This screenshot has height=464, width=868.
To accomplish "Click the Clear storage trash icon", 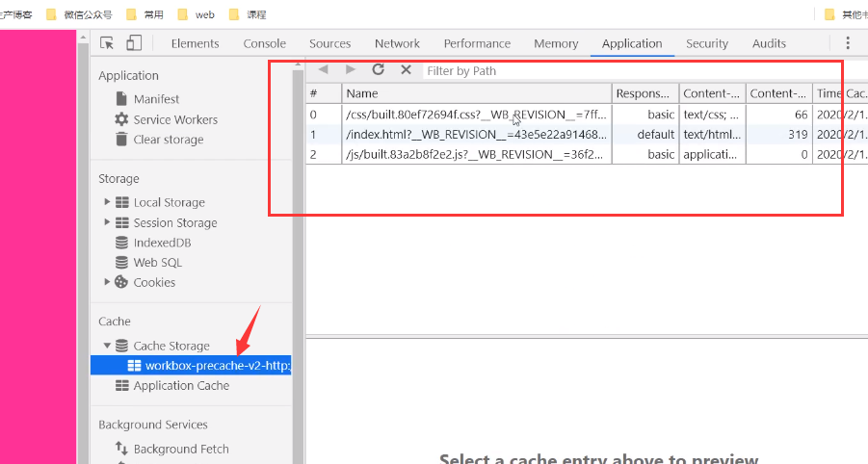I will tap(121, 139).
